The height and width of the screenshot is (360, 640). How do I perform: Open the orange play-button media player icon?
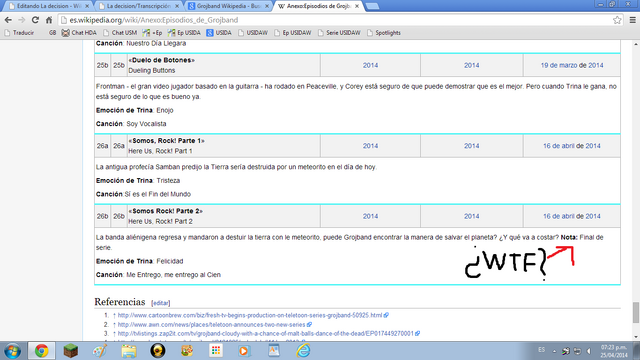[x=244, y=351]
